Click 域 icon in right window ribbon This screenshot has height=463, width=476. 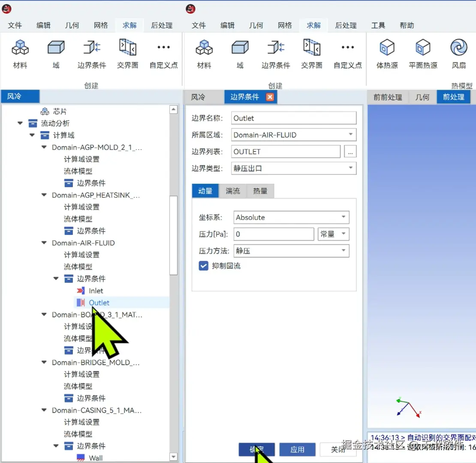click(x=240, y=47)
